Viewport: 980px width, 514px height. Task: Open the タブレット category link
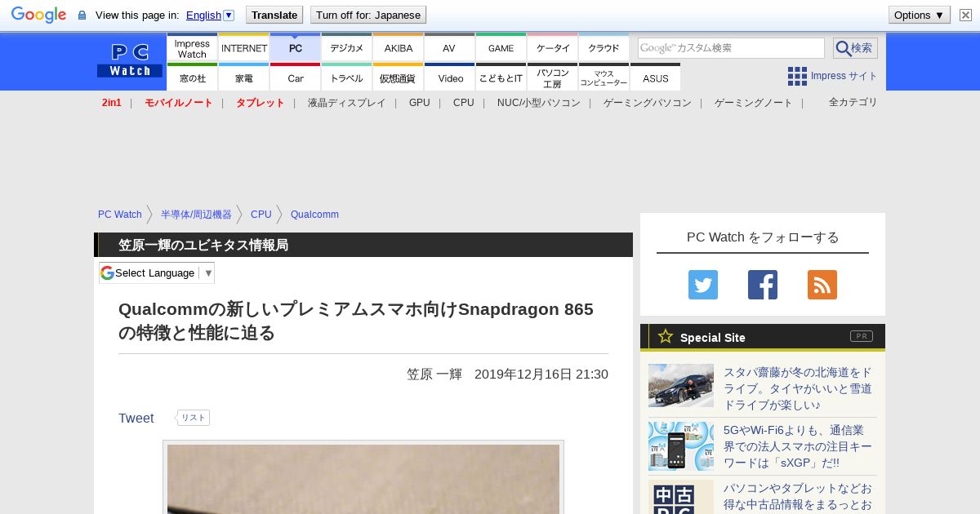[x=260, y=103]
